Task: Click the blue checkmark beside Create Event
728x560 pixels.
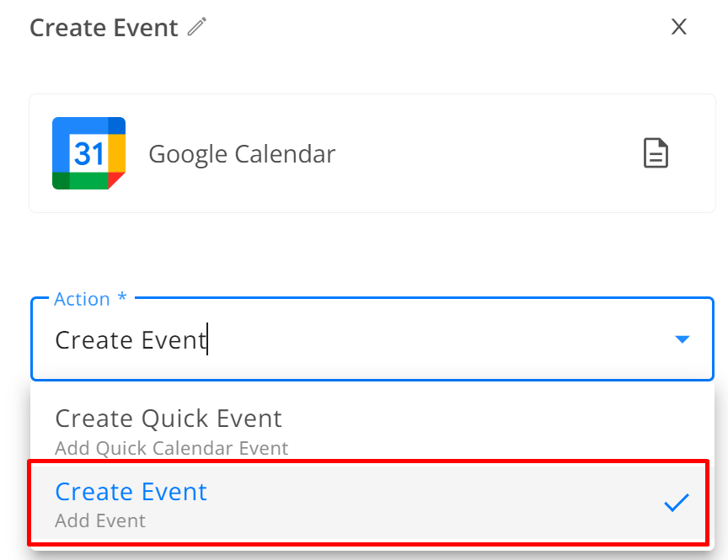Action: point(676,502)
